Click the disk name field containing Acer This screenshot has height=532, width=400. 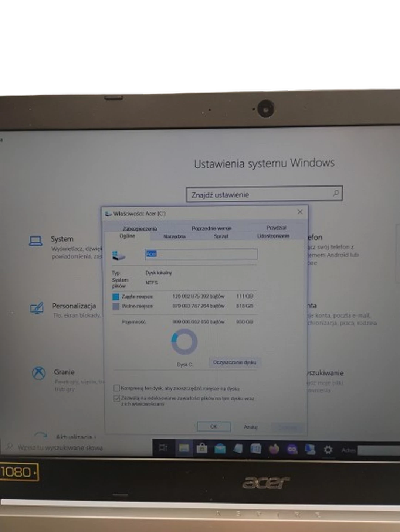(x=201, y=254)
